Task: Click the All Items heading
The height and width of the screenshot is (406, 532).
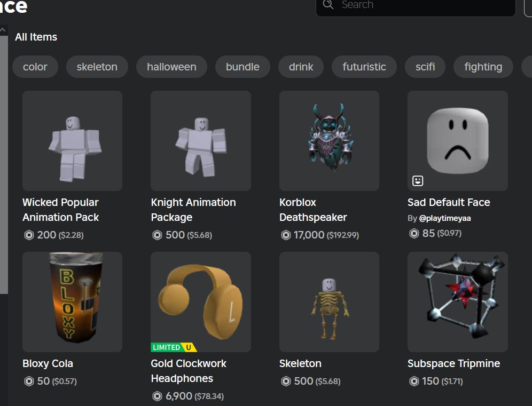Action: pos(36,37)
